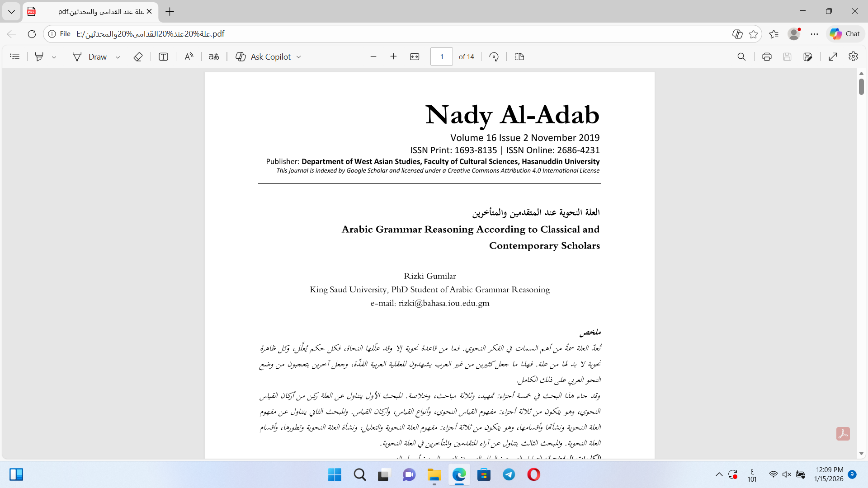Refresh the current page
This screenshot has height=488, width=868.
[32, 34]
